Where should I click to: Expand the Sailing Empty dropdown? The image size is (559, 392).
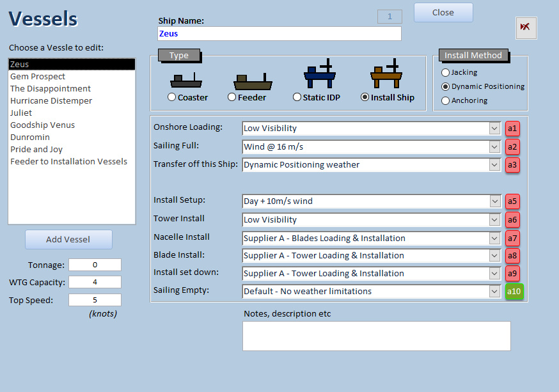click(x=494, y=291)
